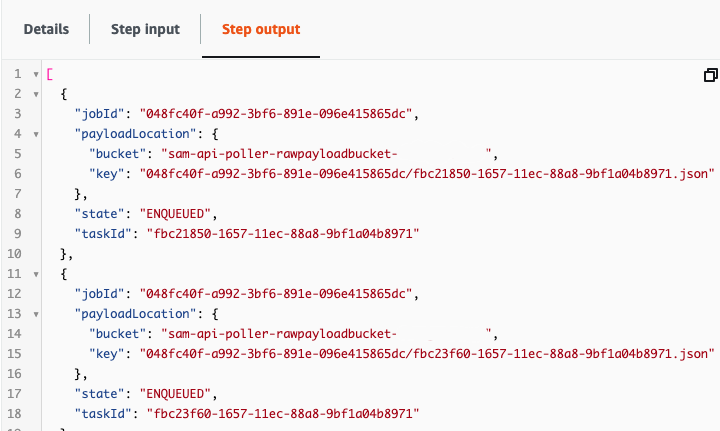The height and width of the screenshot is (431, 720).
Task: Switch to the Details tab
Action: tap(46, 29)
